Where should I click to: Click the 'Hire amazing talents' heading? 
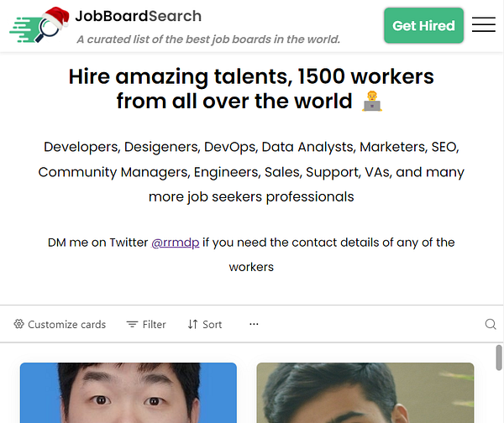(251, 89)
